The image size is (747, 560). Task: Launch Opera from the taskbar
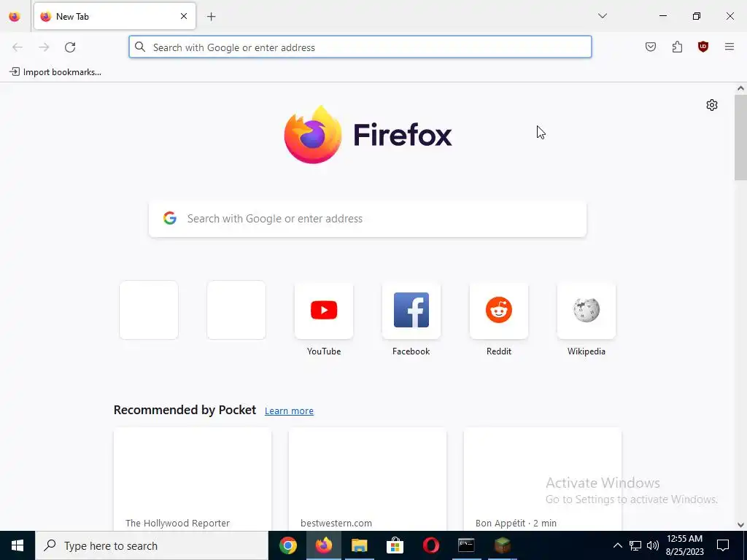pyautogui.click(x=430, y=545)
